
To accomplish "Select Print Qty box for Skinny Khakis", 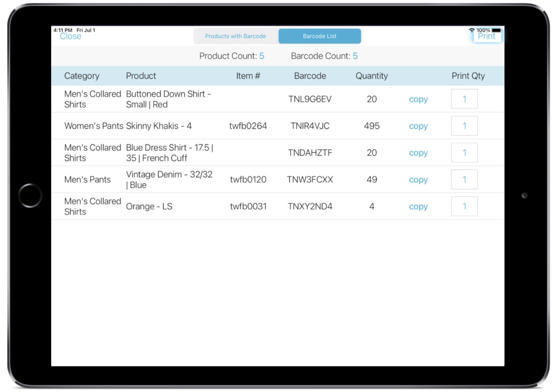I will coord(464,126).
